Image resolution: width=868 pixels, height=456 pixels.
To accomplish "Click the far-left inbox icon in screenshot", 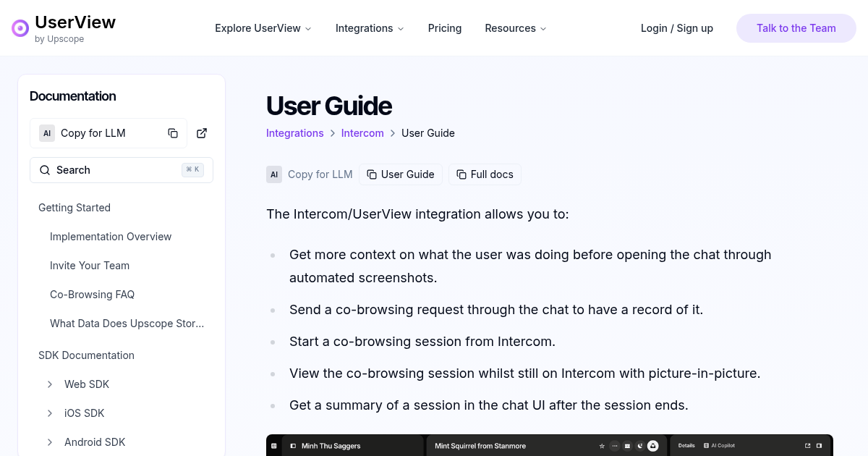I will (x=273, y=446).
